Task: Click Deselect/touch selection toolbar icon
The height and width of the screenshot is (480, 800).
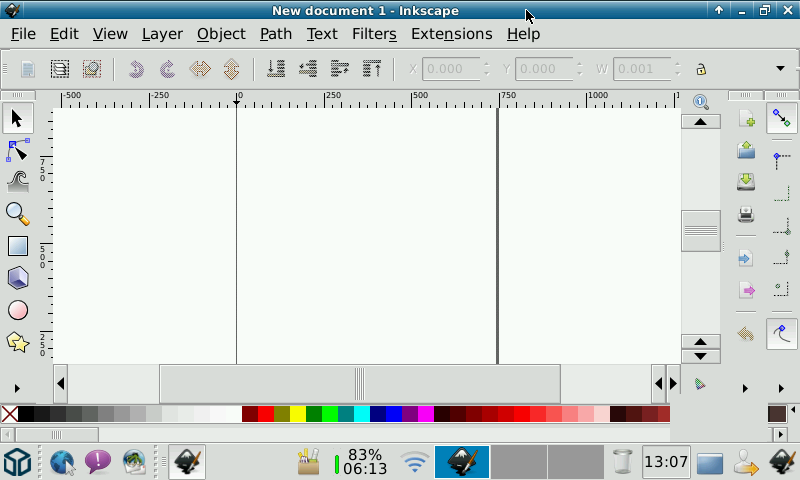Action: [92, 69]
